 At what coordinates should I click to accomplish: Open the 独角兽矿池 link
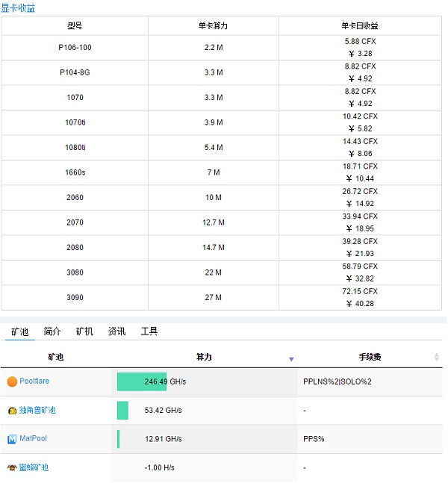coord(37,411)
